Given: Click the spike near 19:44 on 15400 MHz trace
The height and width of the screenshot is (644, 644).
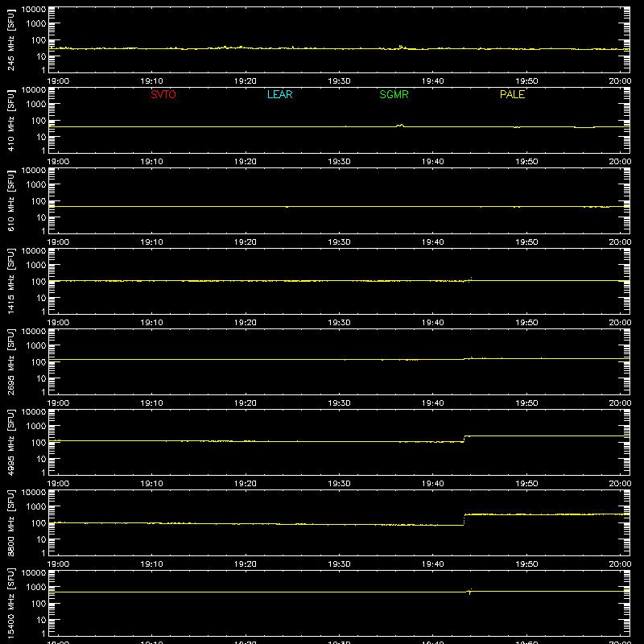Looking at the screenshot, I should [470, 592].
